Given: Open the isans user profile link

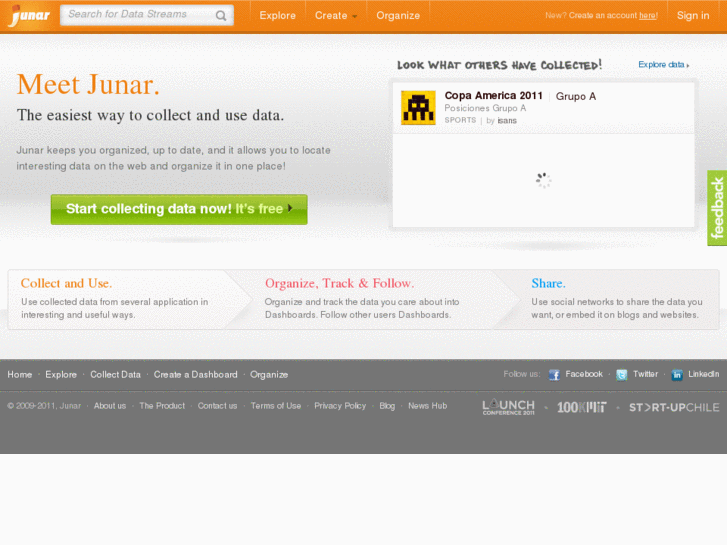Looking at the screenshot, I should (x=507, y=121).
